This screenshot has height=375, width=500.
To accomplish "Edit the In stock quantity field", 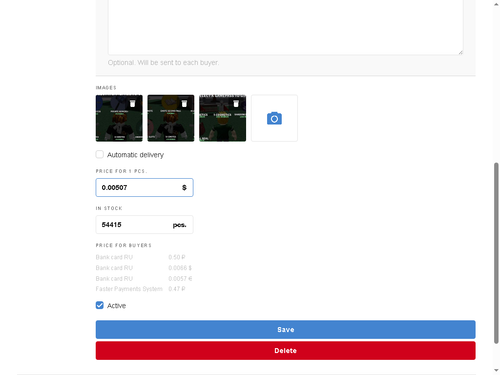I will 144,225.
